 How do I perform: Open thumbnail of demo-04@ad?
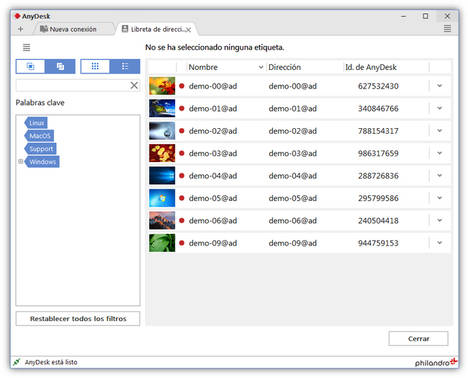point(162,175)
